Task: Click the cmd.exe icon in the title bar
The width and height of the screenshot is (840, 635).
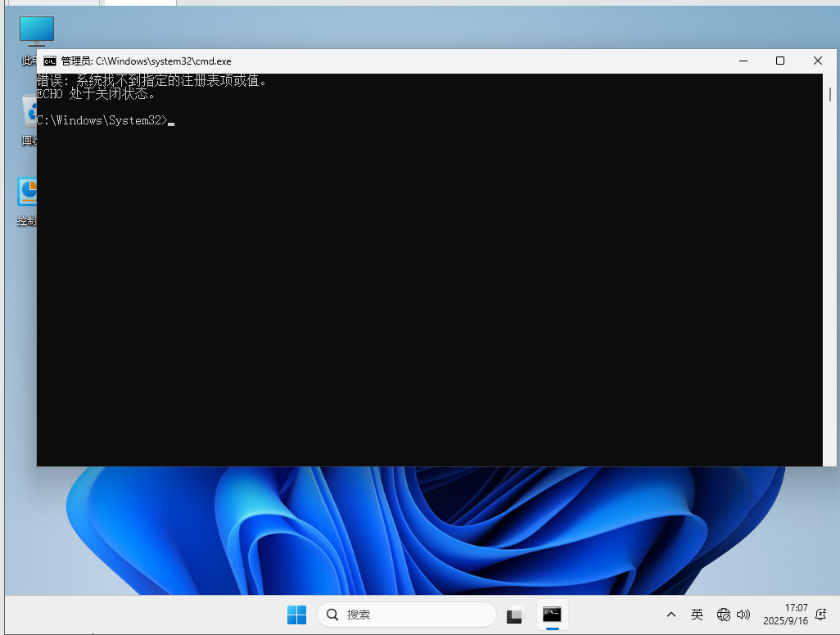Action: 50,61
